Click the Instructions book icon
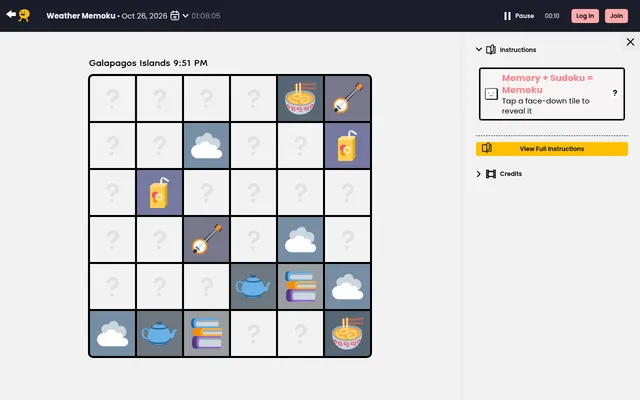Image resolution: width=640 pixels, height=400 pixels. pyautogui.click(x=491, y=49)
